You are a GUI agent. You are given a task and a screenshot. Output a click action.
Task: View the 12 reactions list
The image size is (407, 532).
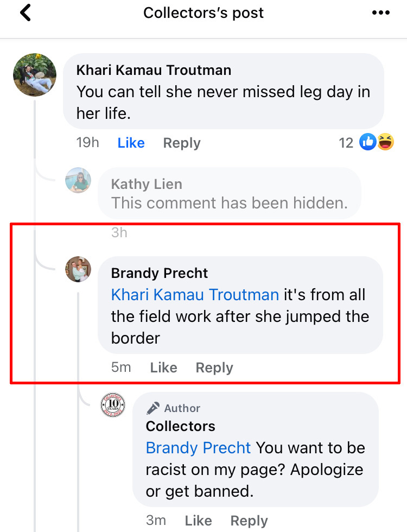click(346, 142)
